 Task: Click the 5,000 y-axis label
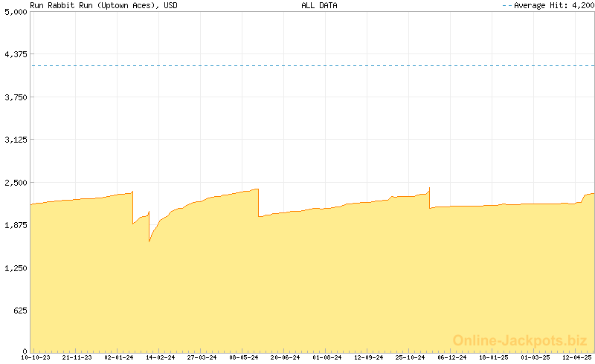click(15, 12)
